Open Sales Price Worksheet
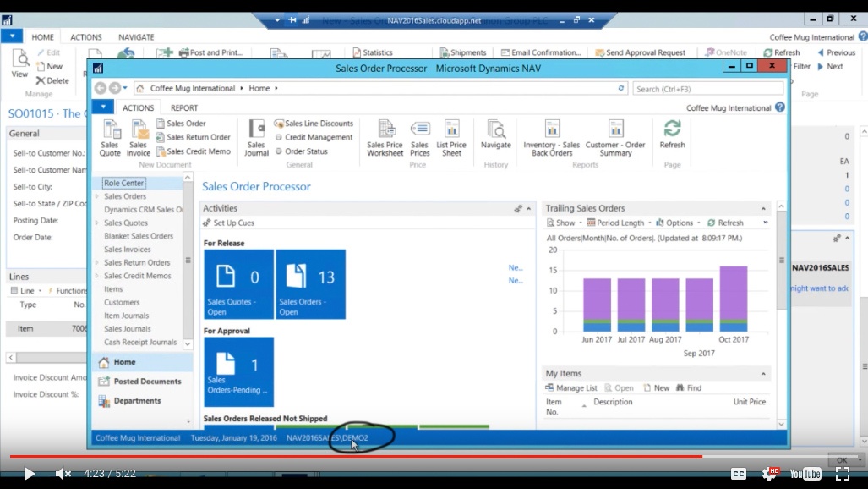 (x=385, y=138)
